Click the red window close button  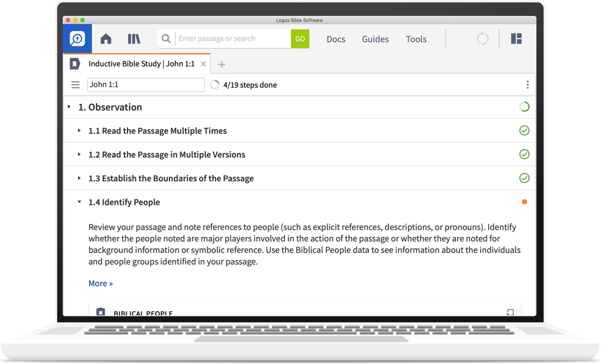(x=68, y=20)
